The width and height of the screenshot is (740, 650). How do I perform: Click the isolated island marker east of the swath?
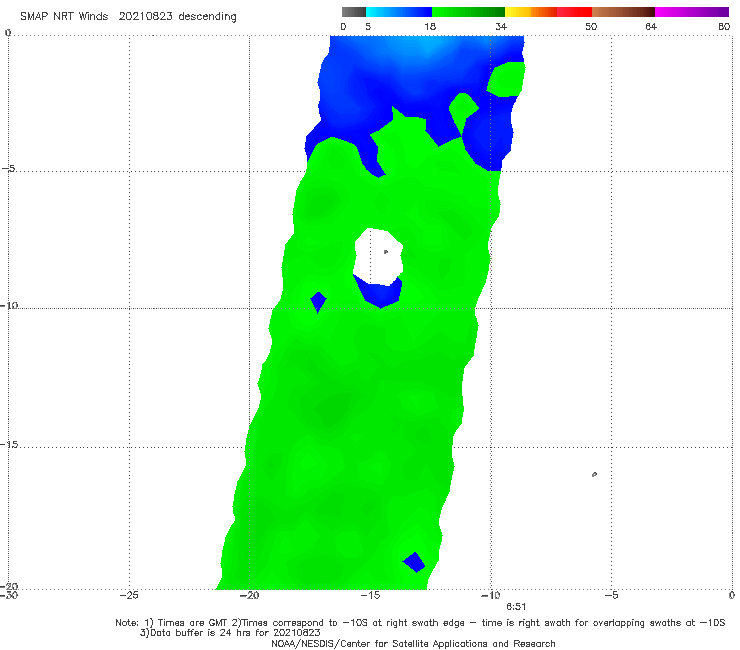tap(594, 474)
